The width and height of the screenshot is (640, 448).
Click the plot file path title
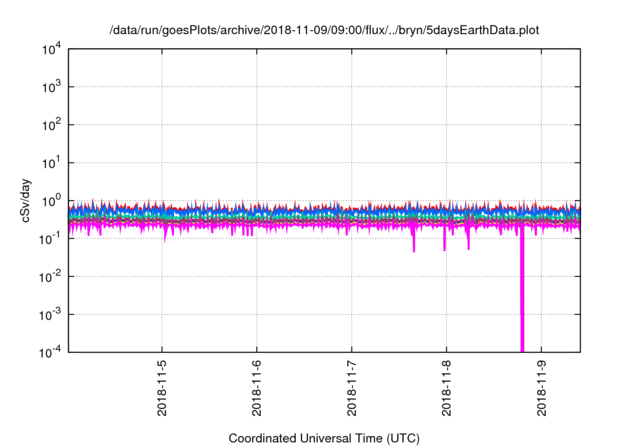tap(324, 30)
